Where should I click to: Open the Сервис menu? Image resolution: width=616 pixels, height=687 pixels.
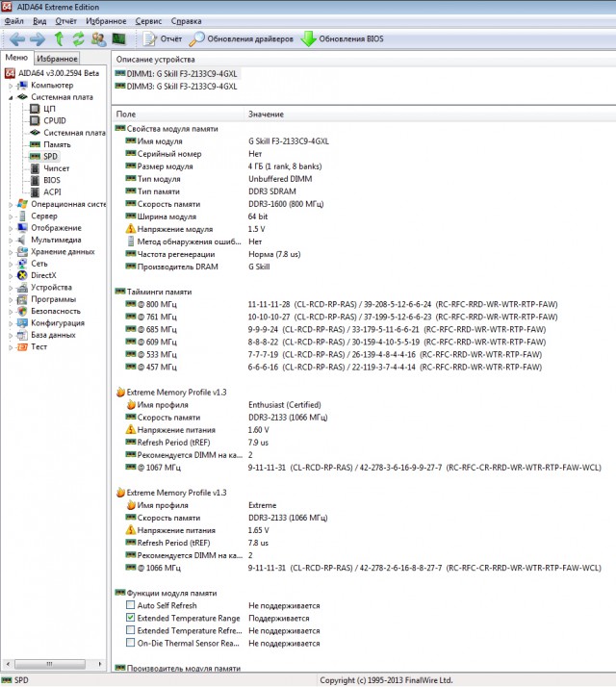(x=148, y=21)
